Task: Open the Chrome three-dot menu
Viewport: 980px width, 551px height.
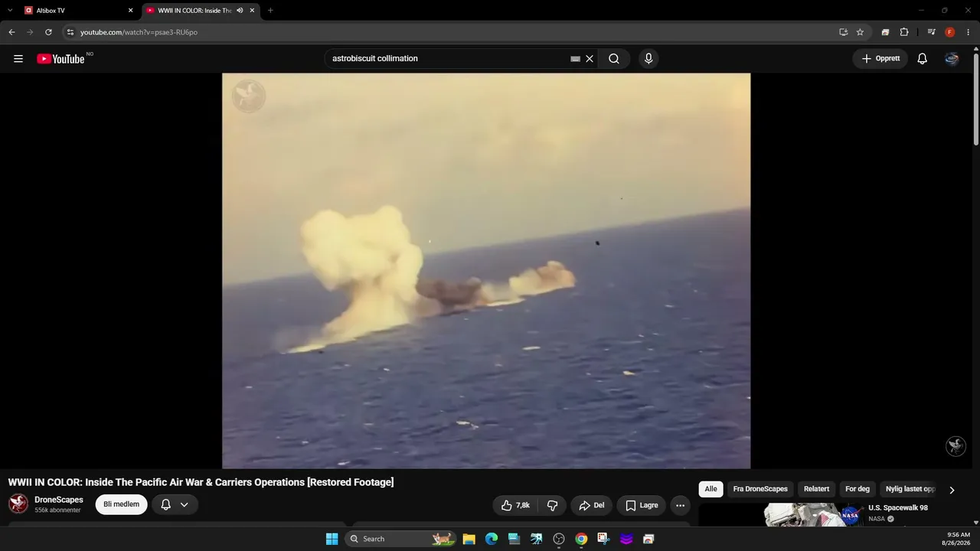Action: pyautogui.click(x=969, y=32)
